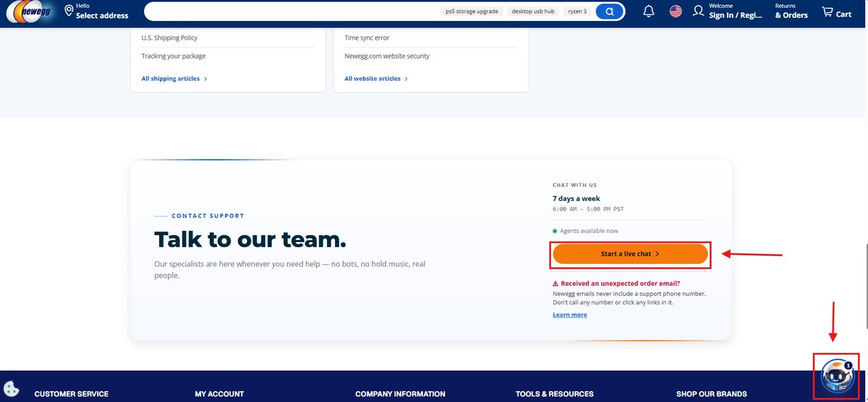This screenshot has width=868, height=402.
Task: Open the notifications bell
Action: tap(649, 11)
